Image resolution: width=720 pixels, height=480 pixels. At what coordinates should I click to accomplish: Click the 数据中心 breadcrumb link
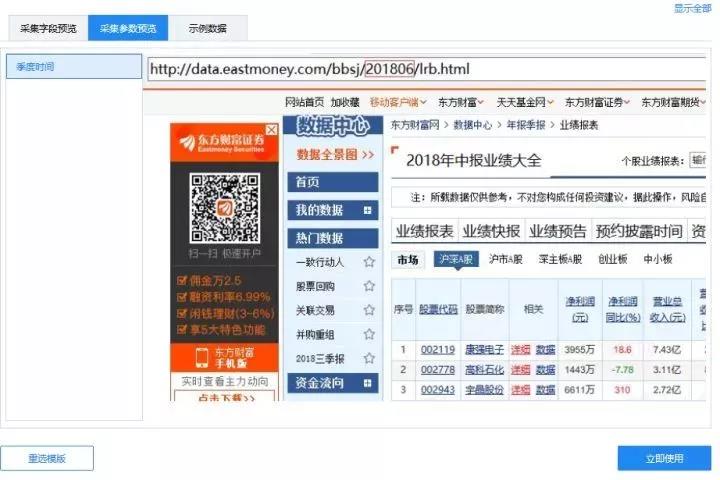tap(472, 125)
